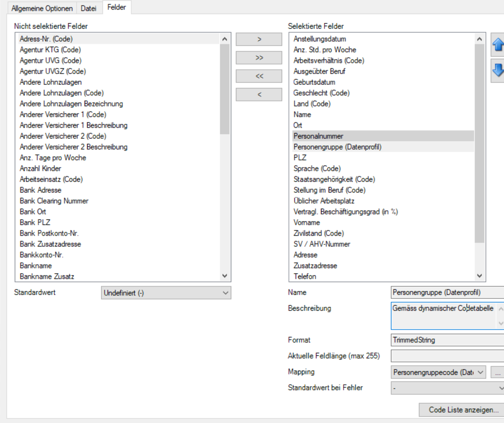
Task: Click scroll-up arrow of Nicht selektierte Felder list
Action: point(224,39)
